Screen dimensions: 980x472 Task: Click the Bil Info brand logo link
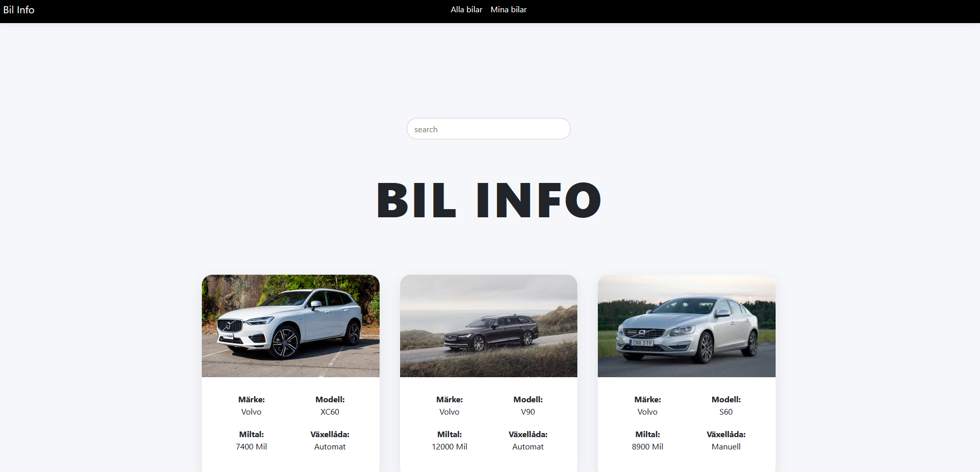click(x=19, y=10)
